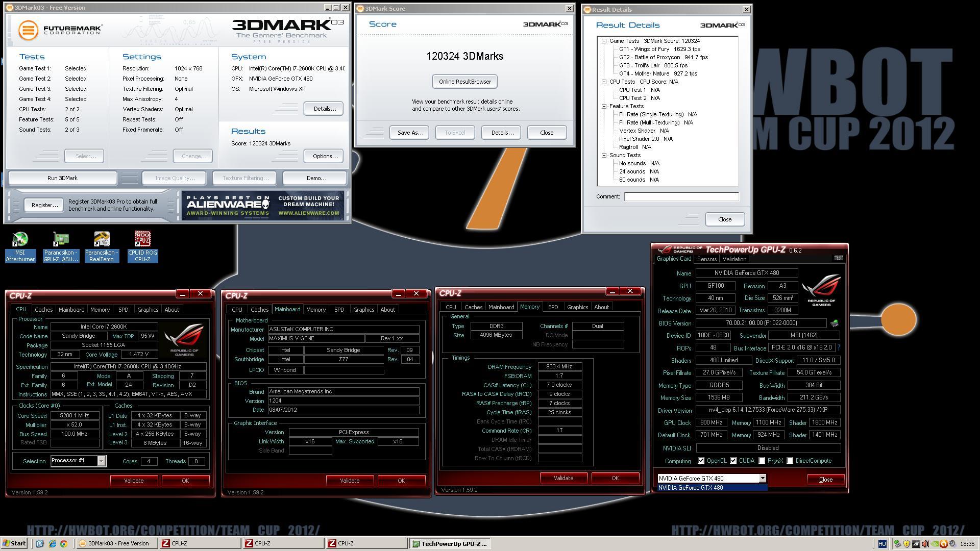Collapse the Sound Tests tree node
This screenshot has width=980, height=551.
pyautogui.click(x=604, y=155)
